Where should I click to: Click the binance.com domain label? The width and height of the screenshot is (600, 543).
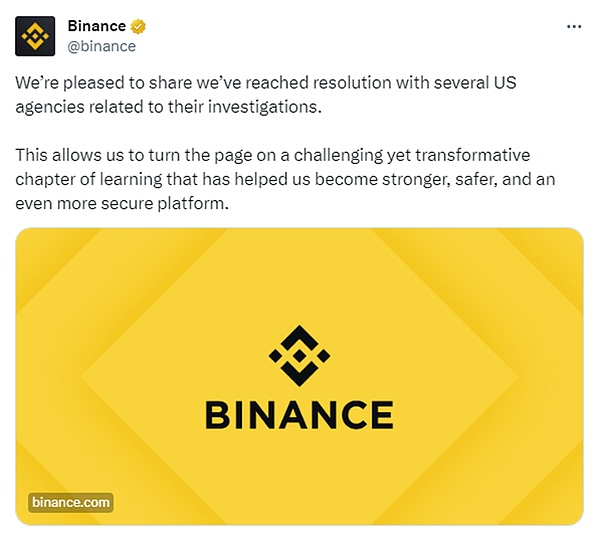point(70,502)
